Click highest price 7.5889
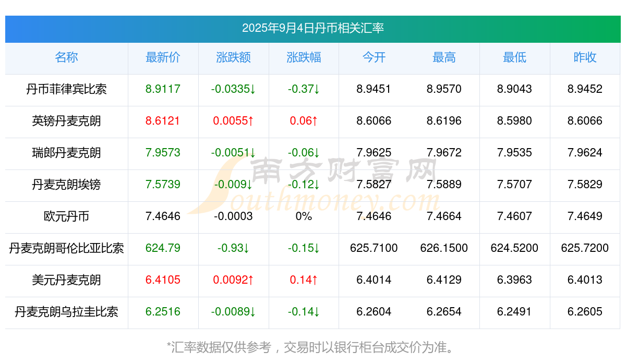 [x=444, y=185]
